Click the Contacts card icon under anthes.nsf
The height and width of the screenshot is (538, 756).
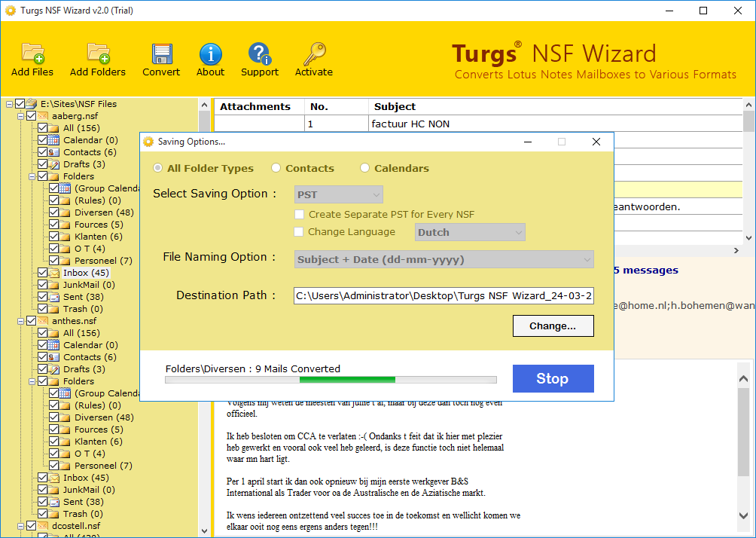(x=54, y=357)
